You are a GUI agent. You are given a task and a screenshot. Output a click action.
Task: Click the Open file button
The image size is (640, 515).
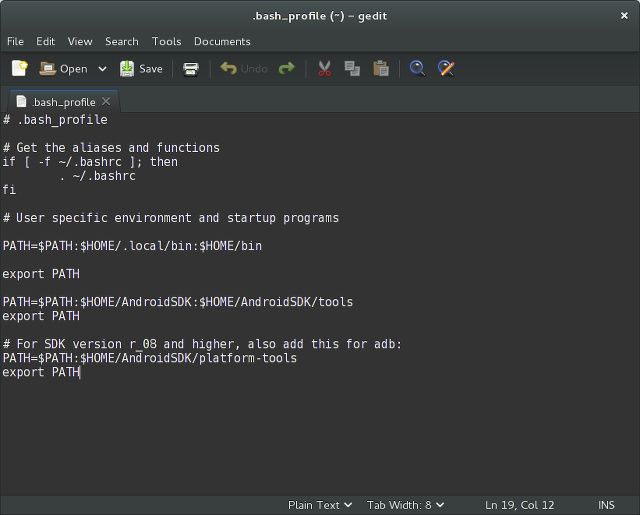(63, 69)
